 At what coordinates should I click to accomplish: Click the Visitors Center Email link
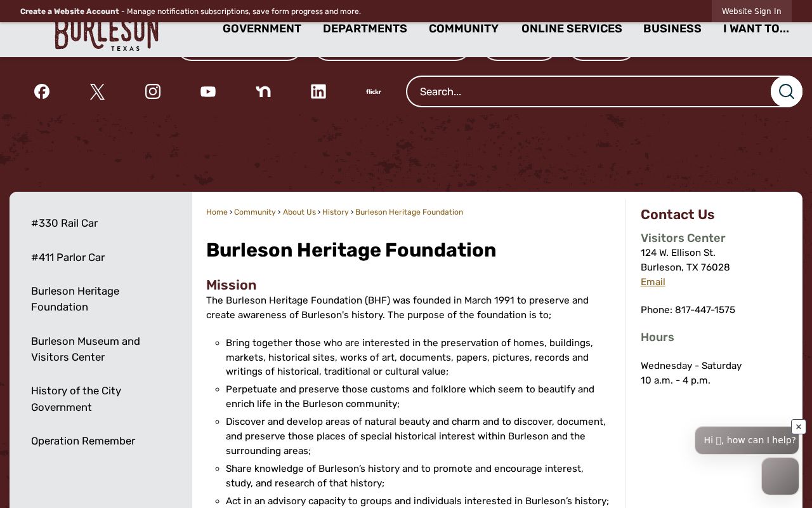click(653, 282)
